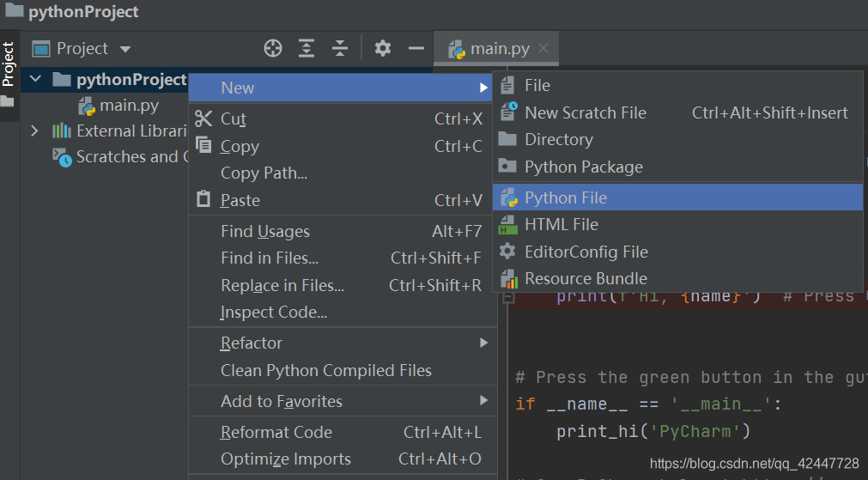This screenshot has height=480, width=868.
Task: Choose Optimize Imports menu item
Action: [x=341, y=459]
